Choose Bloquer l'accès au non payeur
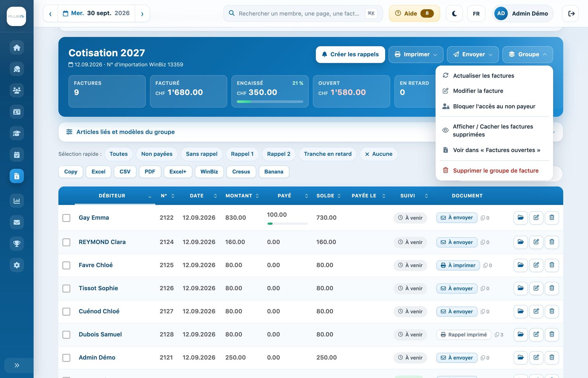This screenshot has height=378, width=588. [x=494, y=107]
